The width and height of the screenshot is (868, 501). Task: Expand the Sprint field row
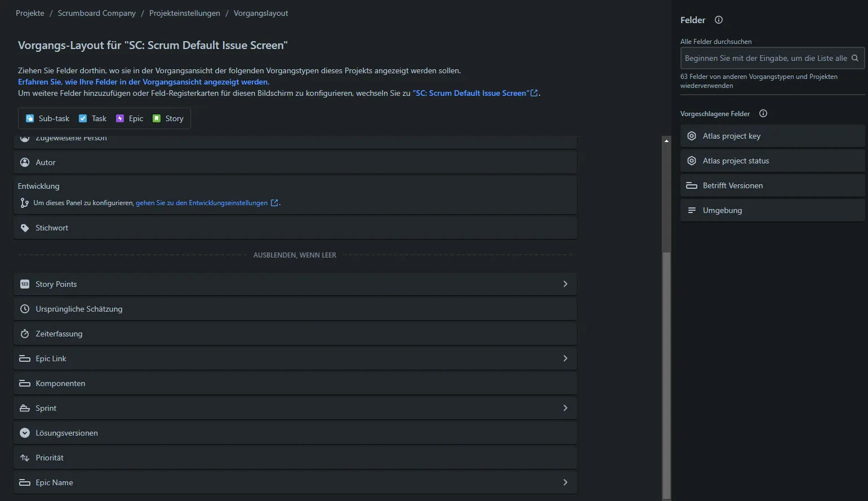pos(566,408)
